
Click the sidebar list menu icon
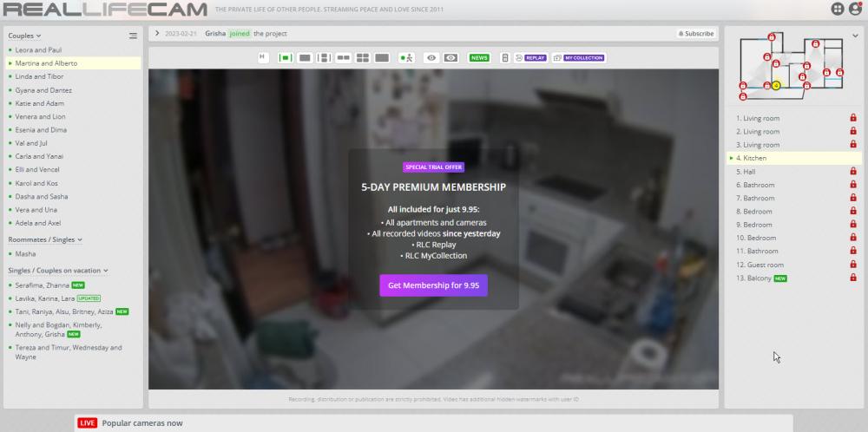point(133,36)
